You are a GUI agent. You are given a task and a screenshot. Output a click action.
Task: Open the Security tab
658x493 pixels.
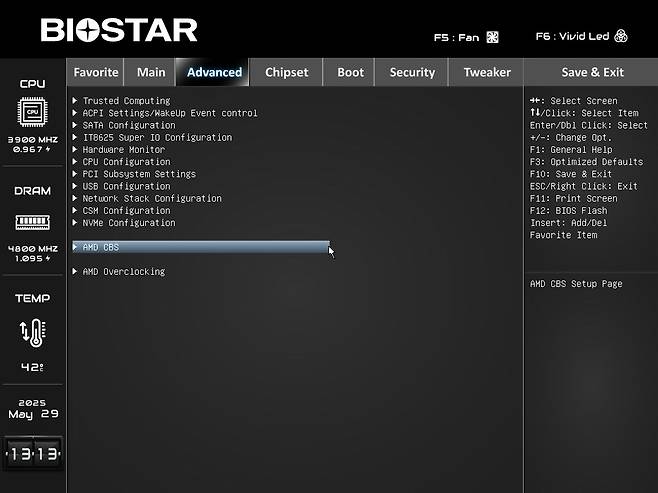(x=412, y=72)
